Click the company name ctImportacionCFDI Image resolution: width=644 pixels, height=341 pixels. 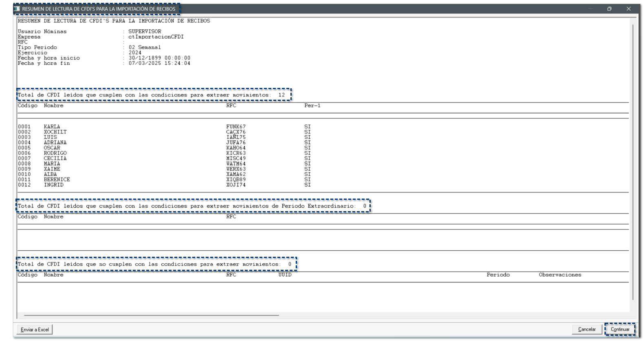[156, 37]
